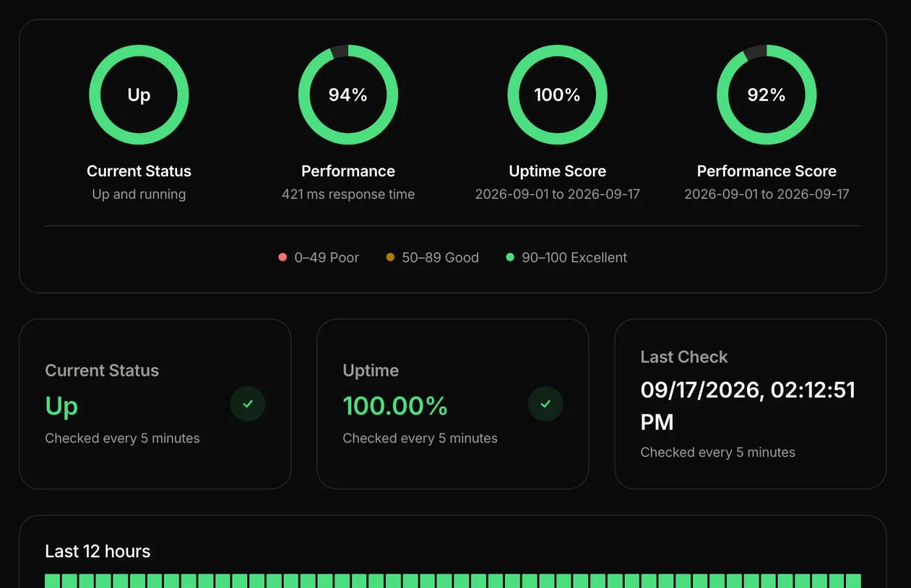Click the 'Last Check' card heading
Screen dimensions: 911x588
click(x=684, y=356)
